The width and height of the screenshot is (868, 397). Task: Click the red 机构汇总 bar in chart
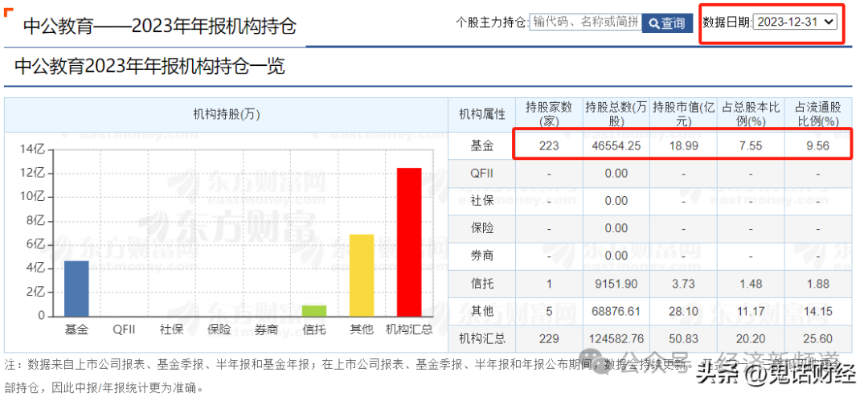click(409, 242)
